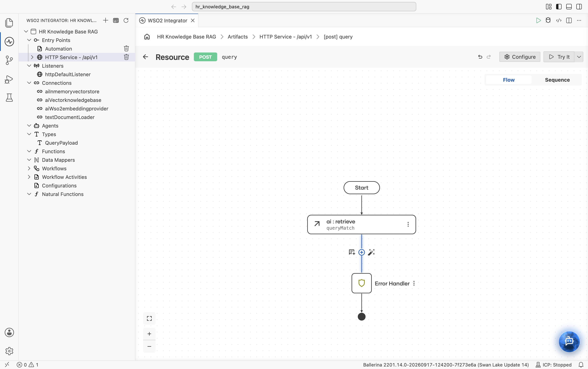Go to project home icon in breadcrumb
This screenshot has width=588, height=369.
click(x=147, y=37)
